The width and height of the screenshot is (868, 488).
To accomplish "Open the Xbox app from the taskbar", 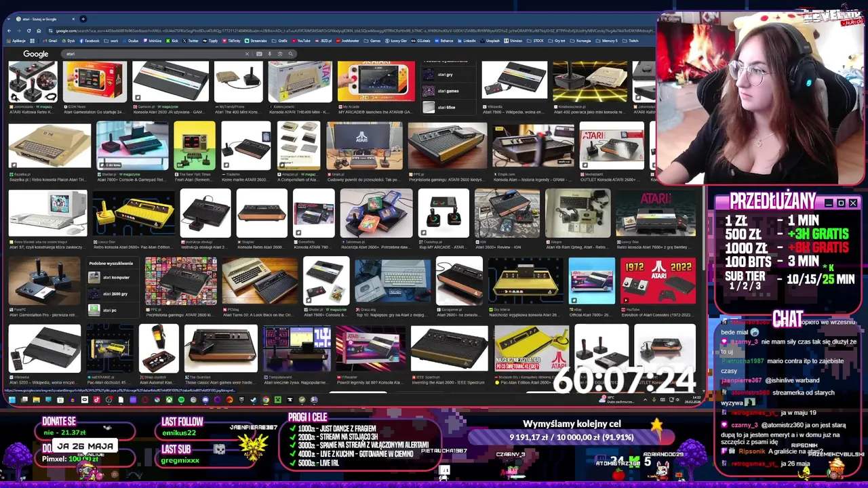I will coord(169,400).
